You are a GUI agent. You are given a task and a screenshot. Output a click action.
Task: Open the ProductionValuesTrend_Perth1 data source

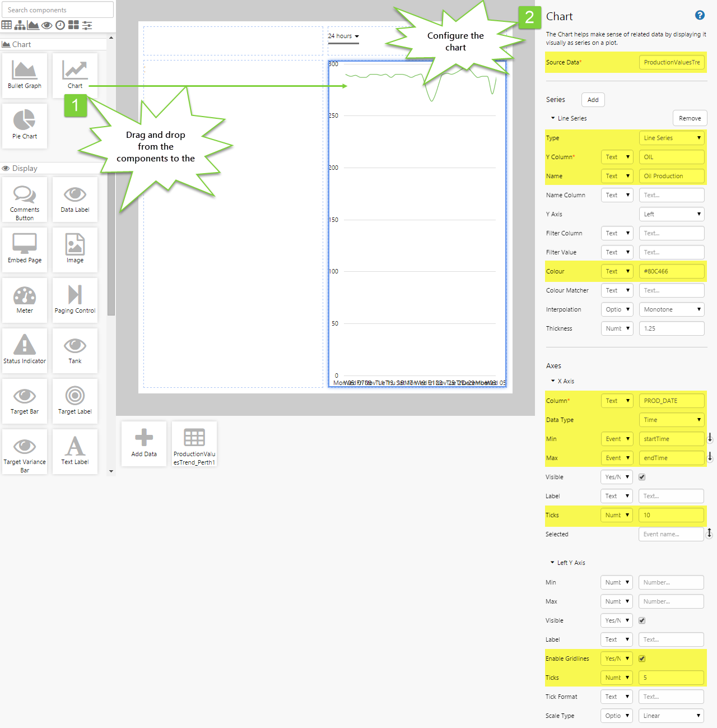click(x=194, y=444)
